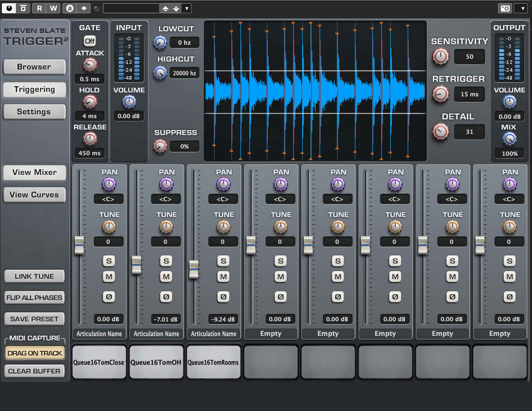Click the LOWCUT knob

tap(160, 43)
